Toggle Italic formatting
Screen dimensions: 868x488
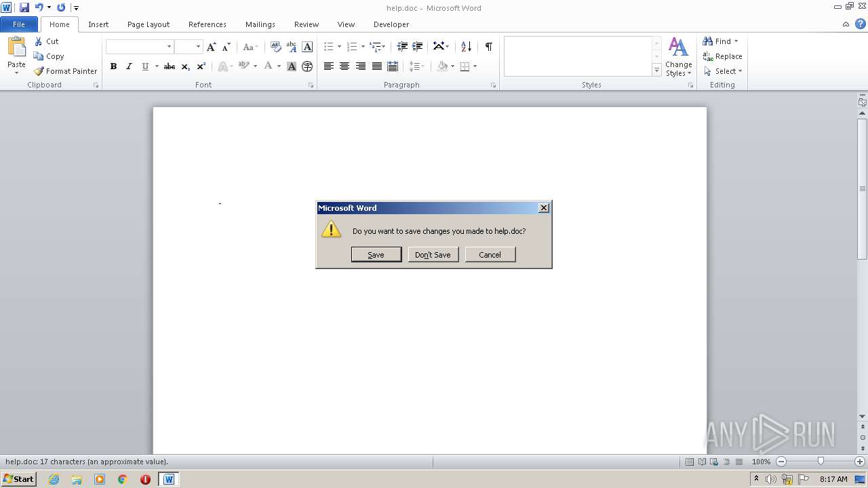click(129, 66)
